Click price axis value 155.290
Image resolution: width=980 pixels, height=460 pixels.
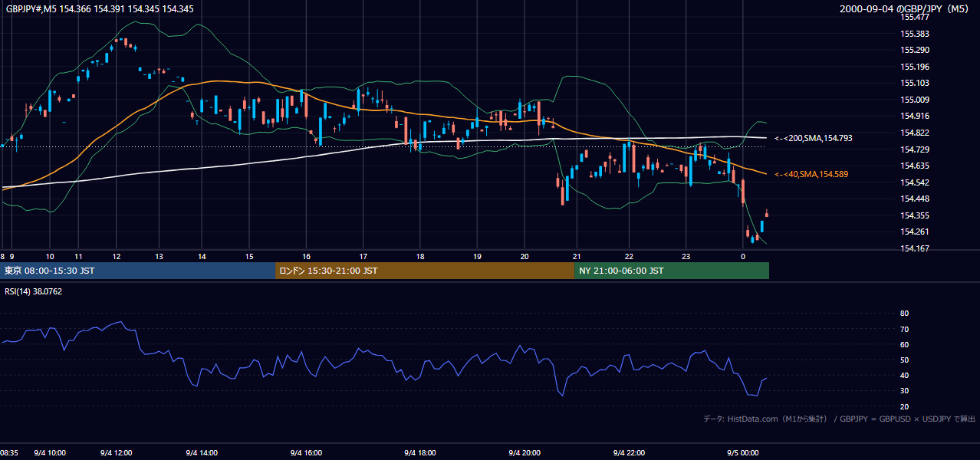(x=914, y=51)
